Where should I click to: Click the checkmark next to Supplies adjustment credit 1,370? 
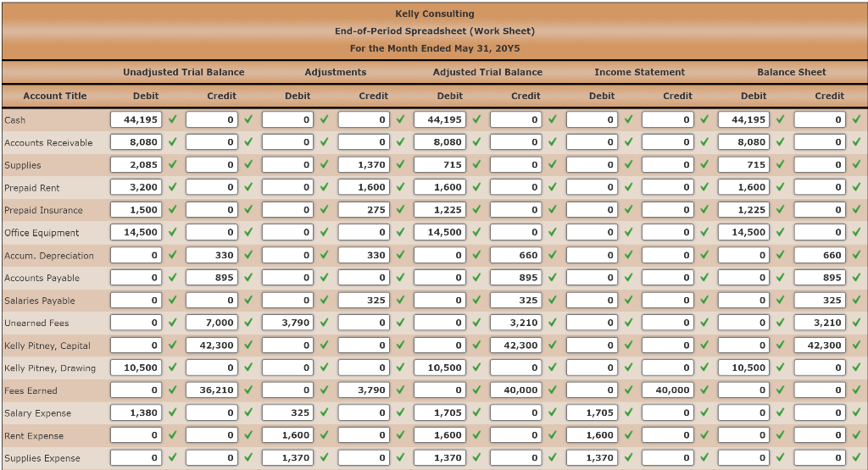[x=401, y=165]
